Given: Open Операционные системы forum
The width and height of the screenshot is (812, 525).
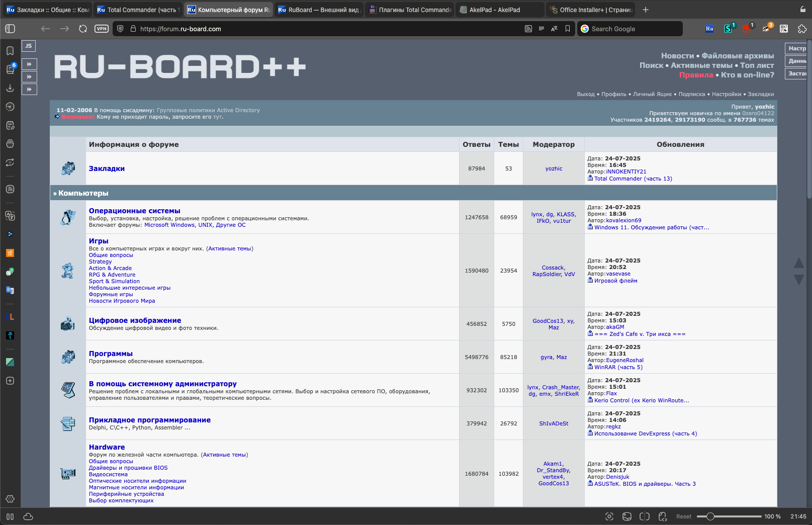Looking at the screenshot, I should click(x=134, y=211).
